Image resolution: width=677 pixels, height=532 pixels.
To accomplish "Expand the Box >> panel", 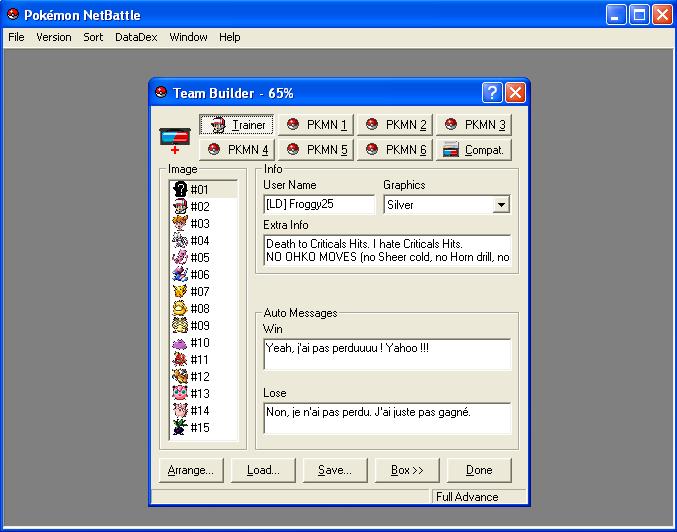I will pos(407,470).
